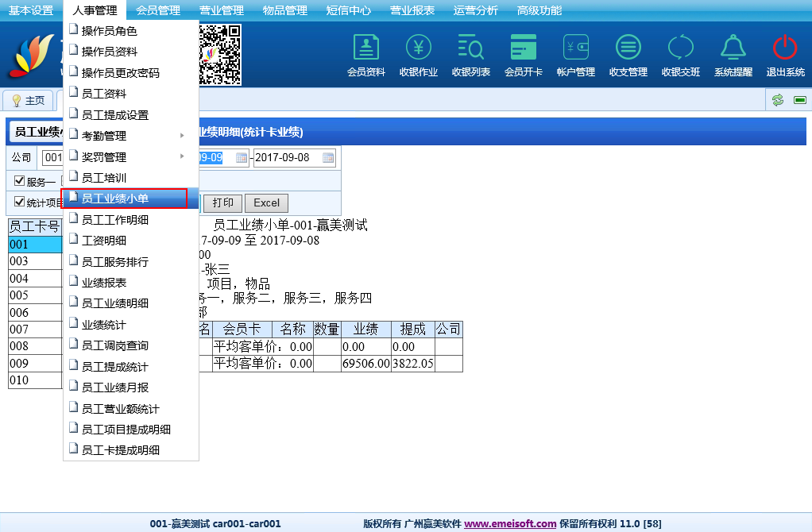The height and width of the screenshot is (532, 812).
Task: Switch to the 主页 tab
Action: [x=29, y=101]
